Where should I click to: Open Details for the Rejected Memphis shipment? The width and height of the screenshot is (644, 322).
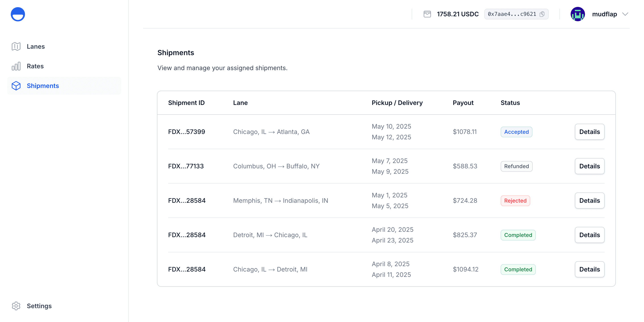(589, 201)
